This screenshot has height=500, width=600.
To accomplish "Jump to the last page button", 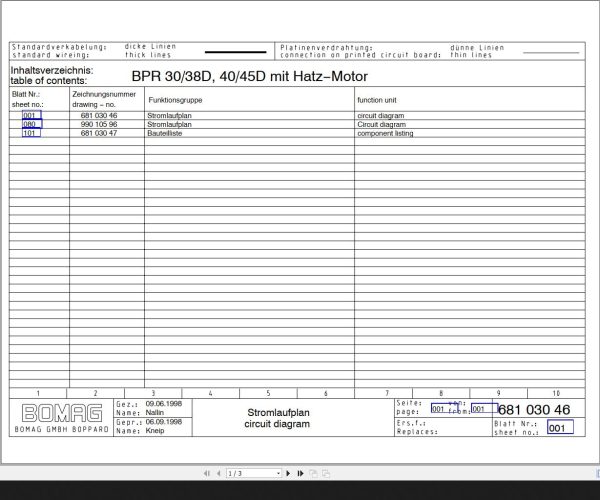I will coord(300,473).
